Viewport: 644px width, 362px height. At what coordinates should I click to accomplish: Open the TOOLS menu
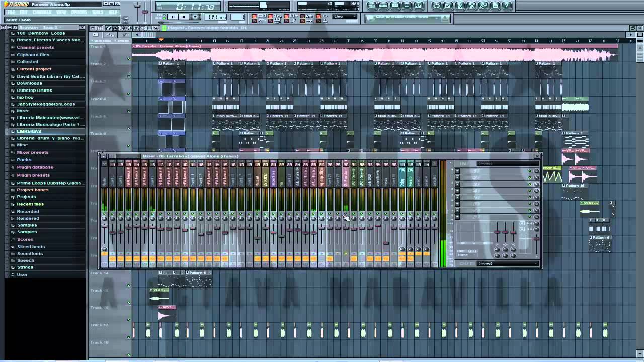[98, 12]
